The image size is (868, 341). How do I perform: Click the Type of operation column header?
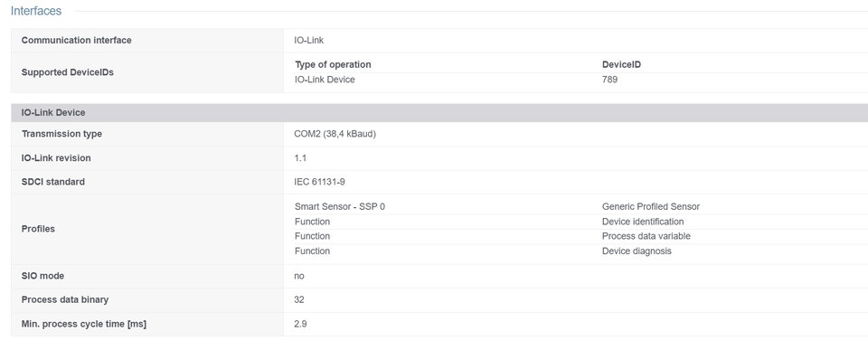coord(333,65)
